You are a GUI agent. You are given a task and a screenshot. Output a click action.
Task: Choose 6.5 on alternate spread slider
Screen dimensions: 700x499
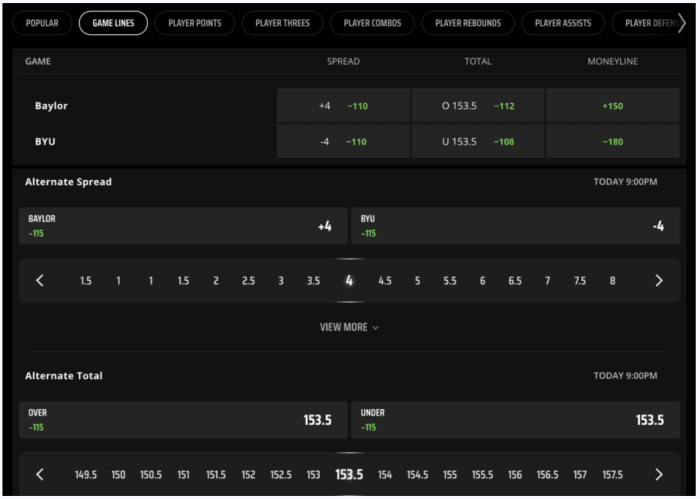click(515, 281)
